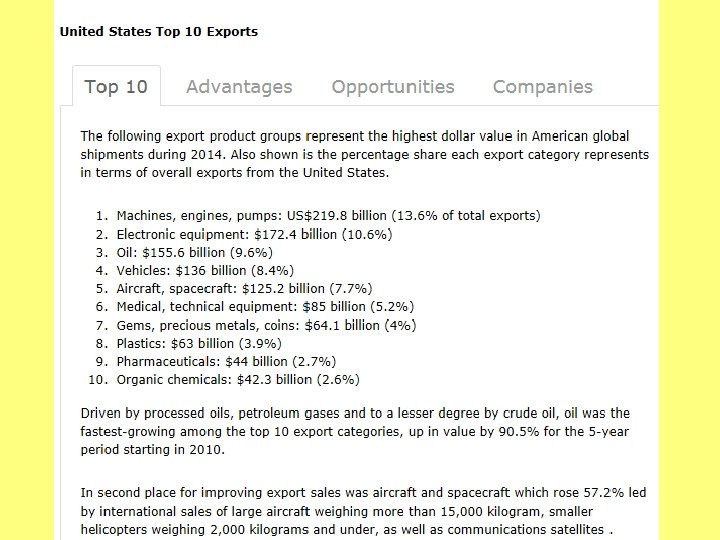Click the United States Top 10 Exports heading
The image size is (720, 540).
(159, 31)
